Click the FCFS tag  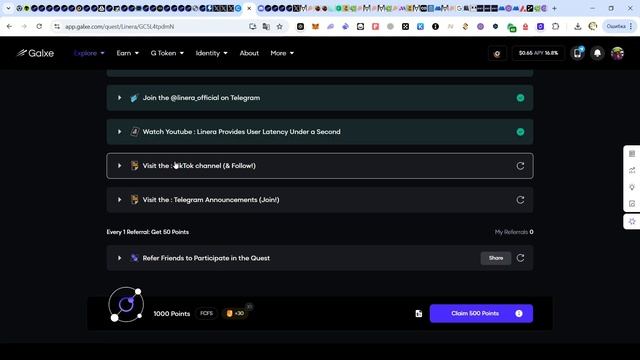207,313
